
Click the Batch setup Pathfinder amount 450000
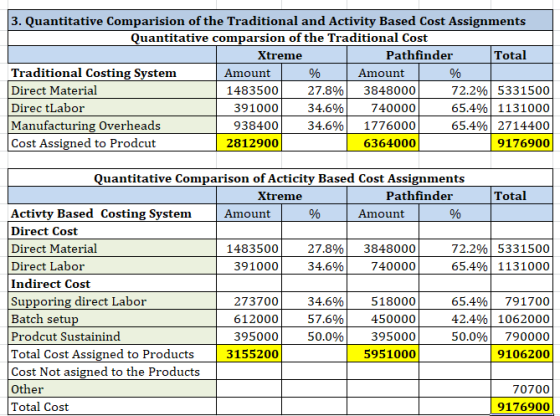pyautogui.click(x=382, y=319)
